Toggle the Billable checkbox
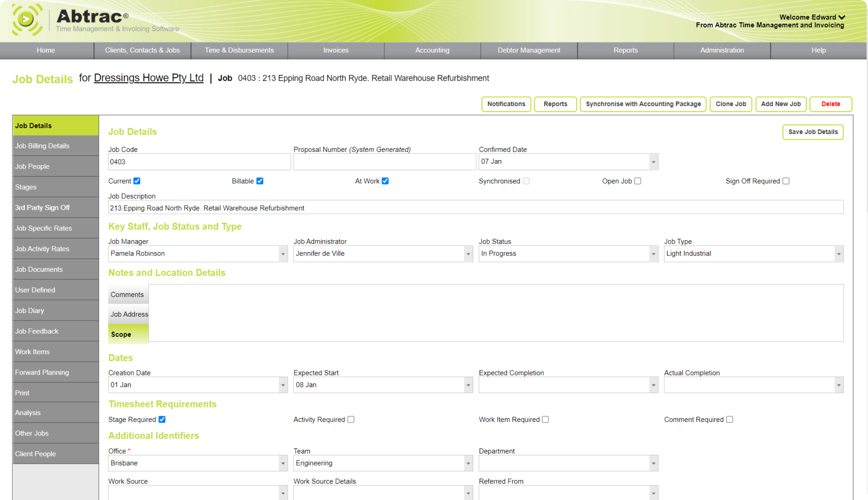 click(x=260, y=181)
